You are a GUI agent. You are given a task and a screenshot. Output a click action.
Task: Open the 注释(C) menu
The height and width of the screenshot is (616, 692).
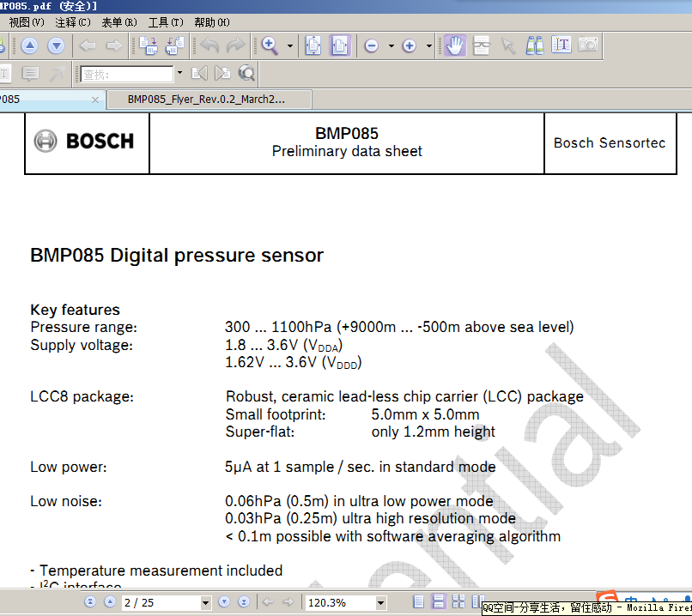73,22
